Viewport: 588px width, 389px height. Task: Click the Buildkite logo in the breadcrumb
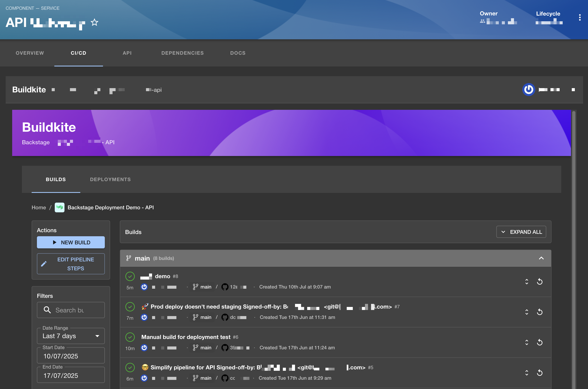[59, 207]
